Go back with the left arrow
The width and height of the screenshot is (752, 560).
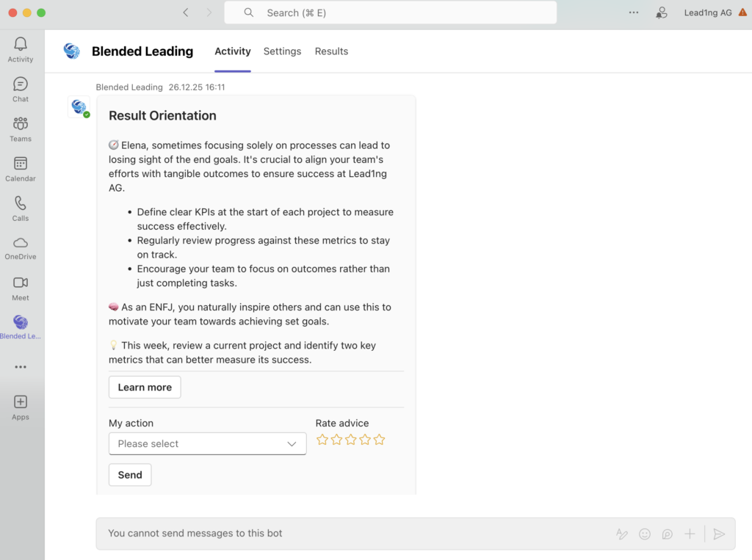pos(186,12)
